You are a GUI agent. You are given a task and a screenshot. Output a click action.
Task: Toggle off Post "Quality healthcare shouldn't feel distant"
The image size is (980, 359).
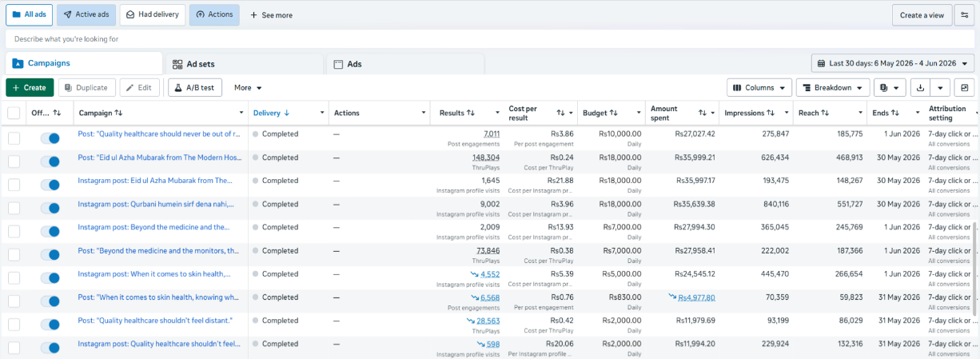tap(50, 325)
